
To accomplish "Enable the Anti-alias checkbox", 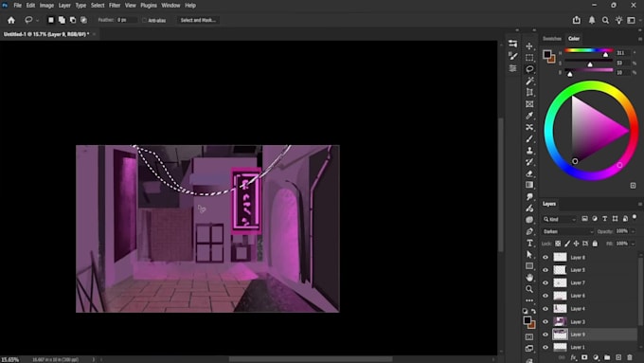I will pyautogui.click(x=144, y=20).
